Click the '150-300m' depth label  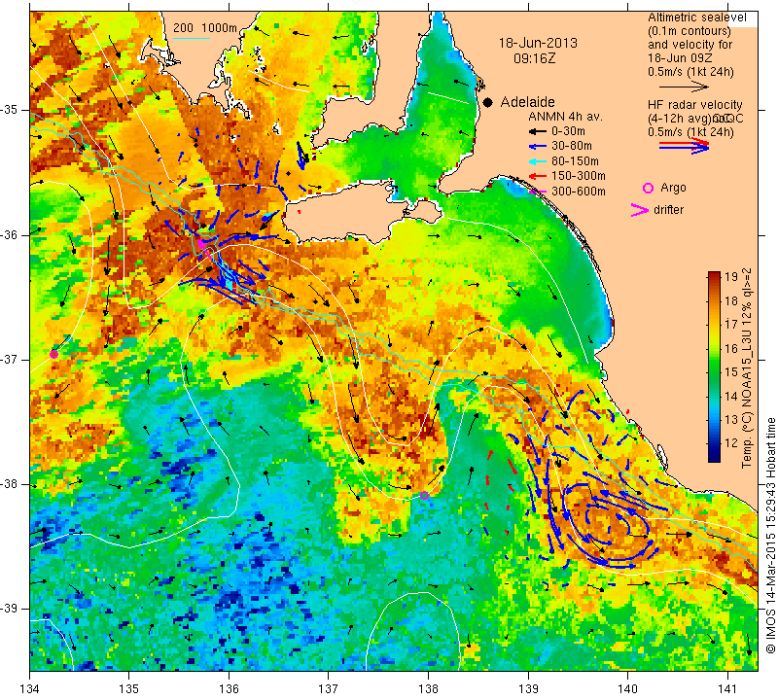coord(579,176)
